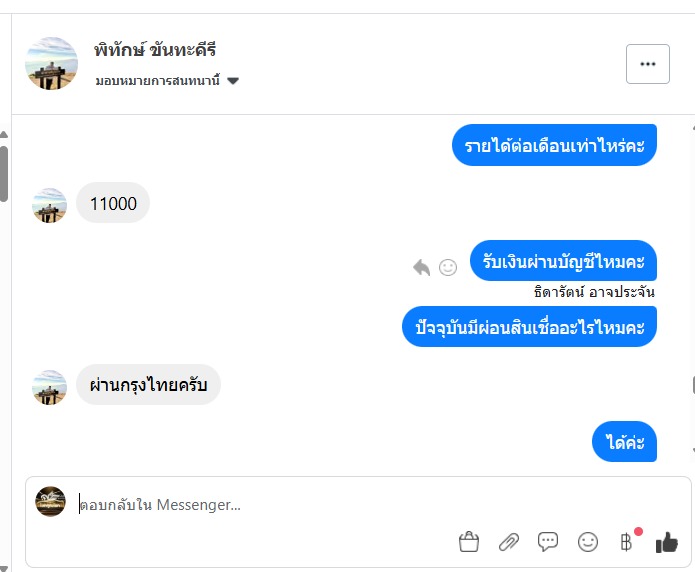The width and height of the screenshot is (695, 572).
Task: Click the contact name พิทักษ์ ขันทะคีรี
Action: click(155, 50)
